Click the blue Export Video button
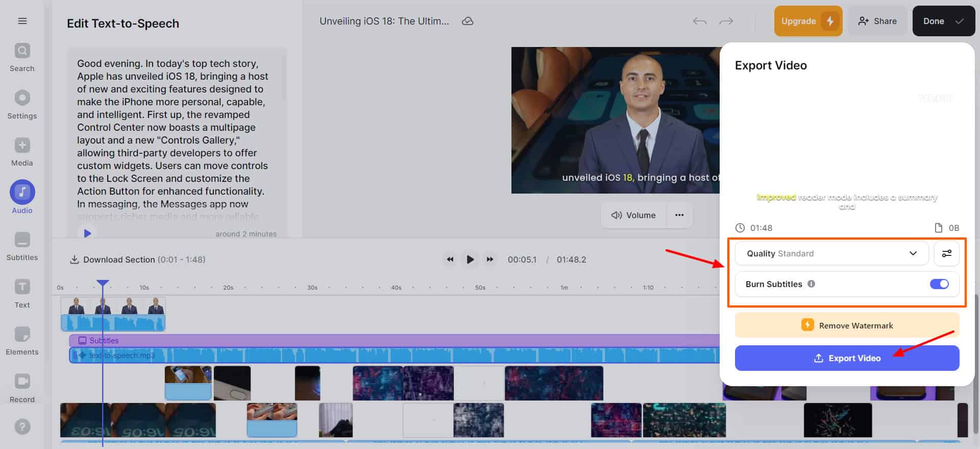This screenshot has width=980, height=449. pyautogui.click(x=846, y=358)
